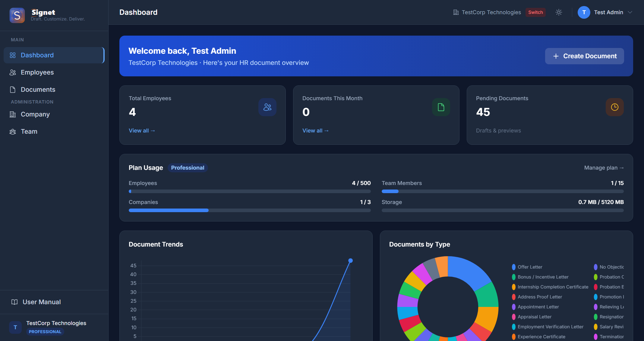The height and width of the screenshot is (341, 644).
Task: Open the Company administration page
Action: 35,114
